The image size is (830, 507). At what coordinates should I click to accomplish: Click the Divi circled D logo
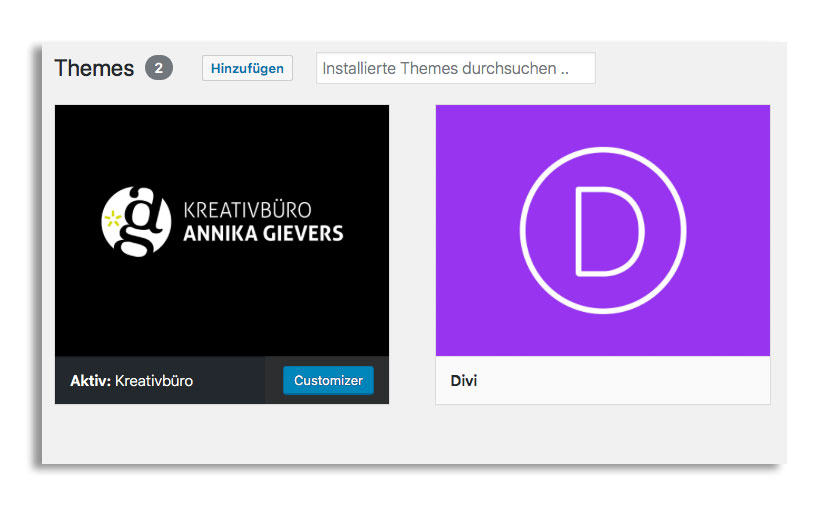(603, 231)
